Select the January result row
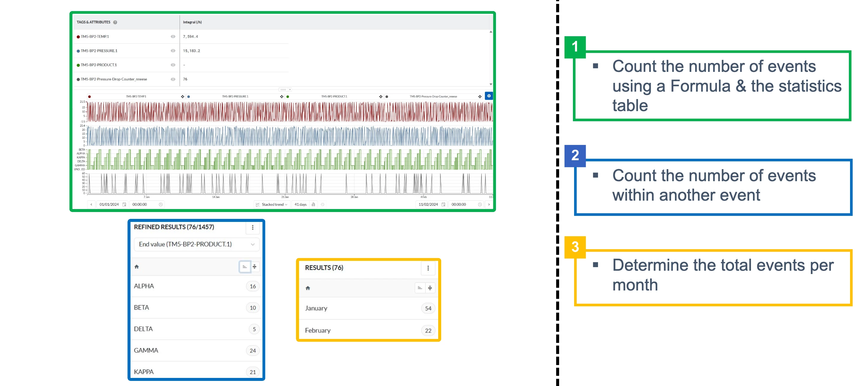The height and width of the screenshot is (386, 868). pyautogui.click(x=369, y=308)
